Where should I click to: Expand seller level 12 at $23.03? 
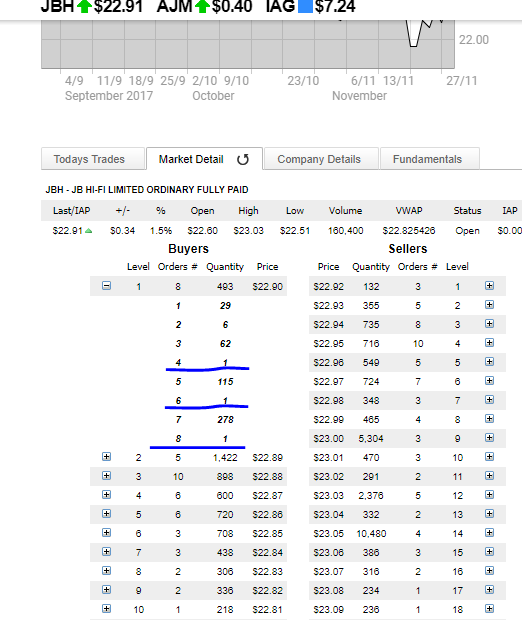point(490,495)
